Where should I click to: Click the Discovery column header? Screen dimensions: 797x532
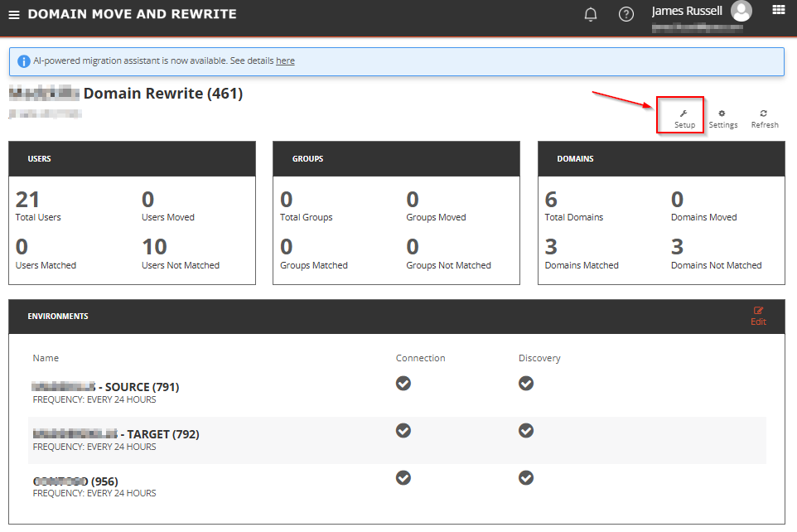(x=539, y=358)
